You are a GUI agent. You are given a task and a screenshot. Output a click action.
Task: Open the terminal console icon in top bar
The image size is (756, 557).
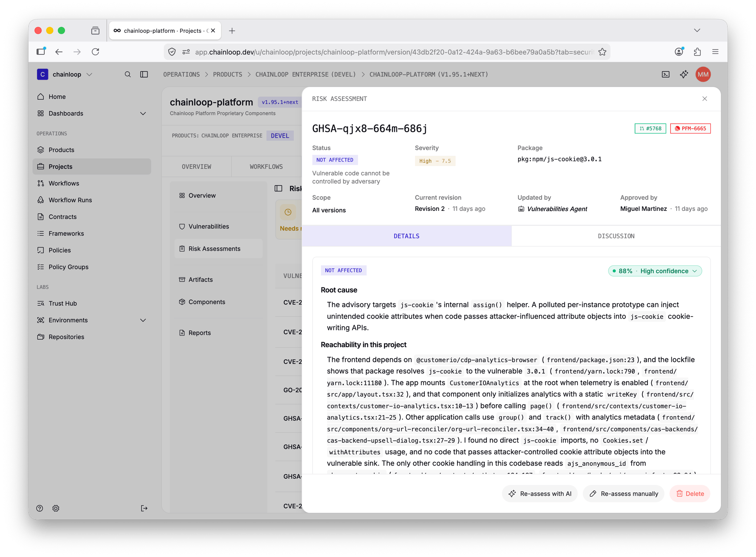(666, 74)
